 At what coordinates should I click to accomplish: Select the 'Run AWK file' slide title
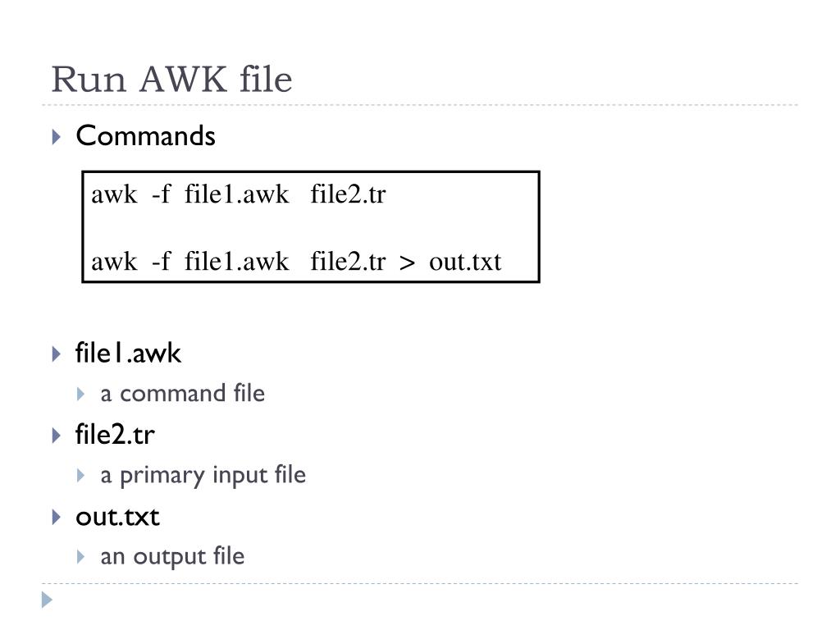click(x=171, y=80)
